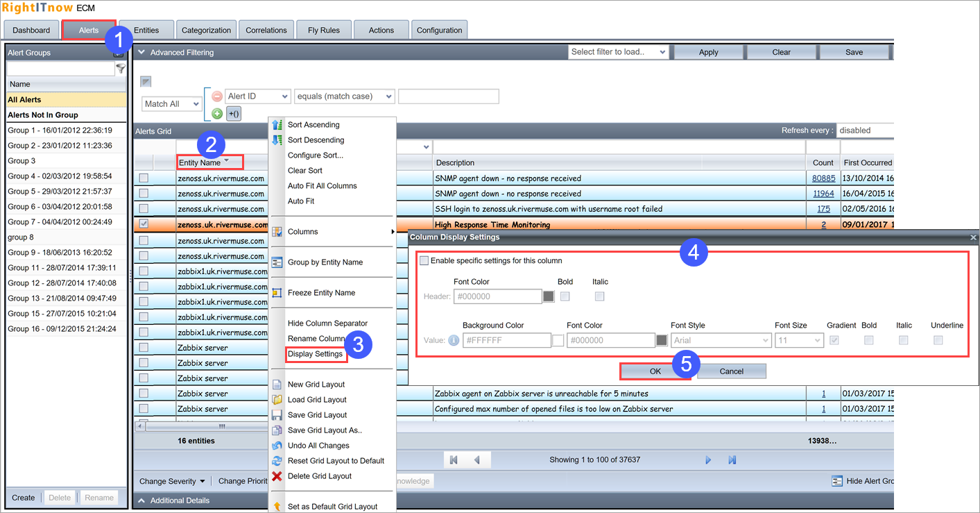Open the Font Size 11 dropdown
Viewport: 980px width, 513px height.
click(x=799, y=340)
